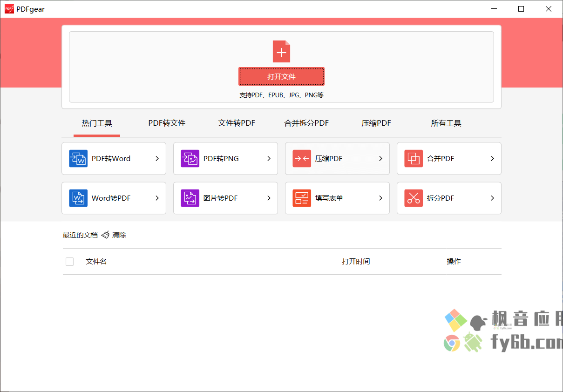Click the PDFgear logo in title bar
563x392 pixels.
9,9
